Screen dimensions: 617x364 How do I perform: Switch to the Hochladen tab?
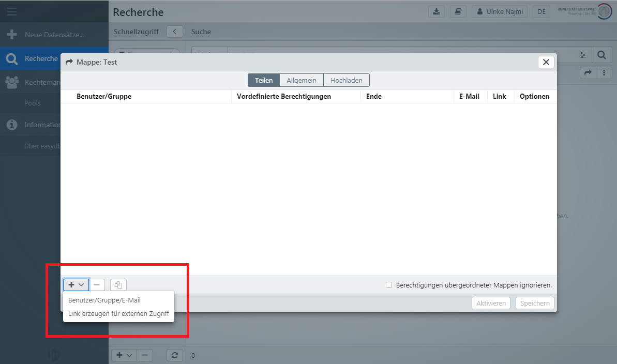(x=346, y=80)
